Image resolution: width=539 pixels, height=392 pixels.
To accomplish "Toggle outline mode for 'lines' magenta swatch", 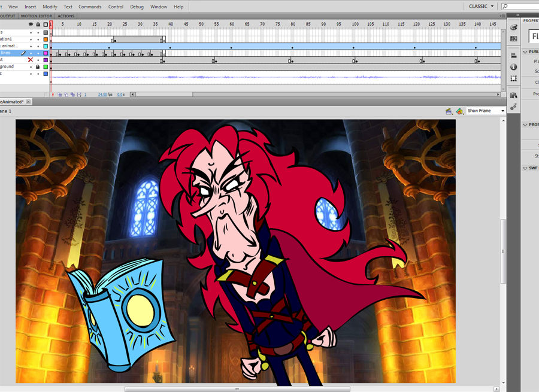I will pos(46,53).
